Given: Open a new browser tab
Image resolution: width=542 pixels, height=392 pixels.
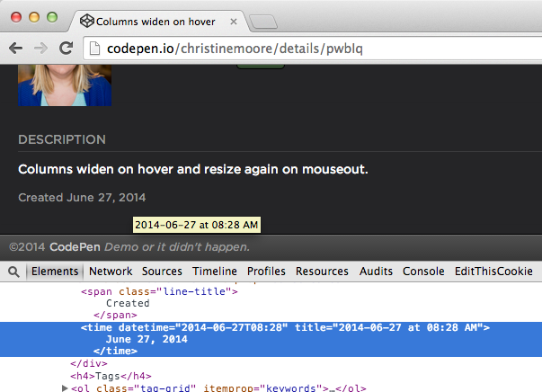Looking at the screenshot, I should tap(264, 21).
